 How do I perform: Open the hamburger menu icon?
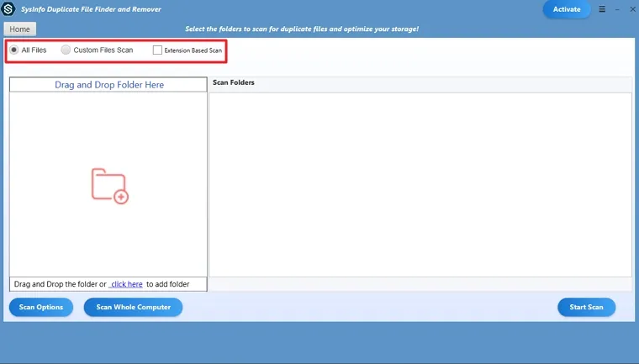pos(602,9)
